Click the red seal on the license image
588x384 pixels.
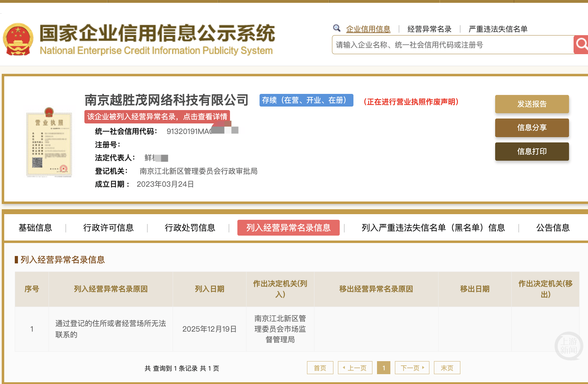click(63, 168)
